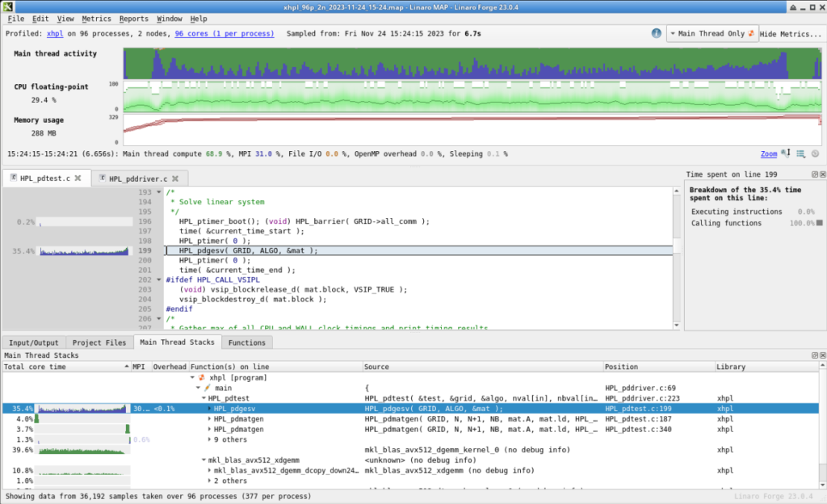Click the C file icon on HPL_pddriver.c tab

(103, 178)
